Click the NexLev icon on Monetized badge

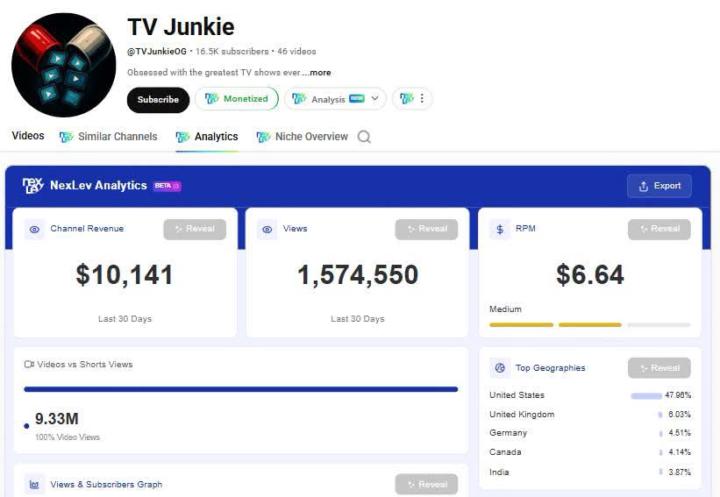212,98
